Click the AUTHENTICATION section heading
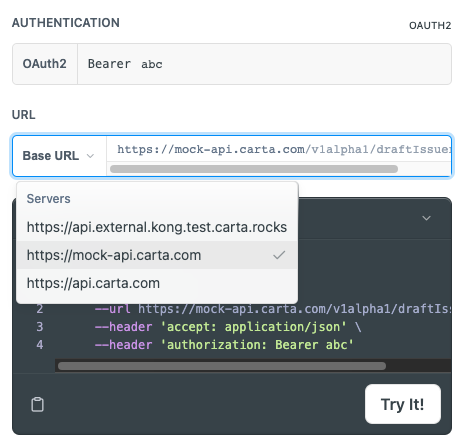The width and height of the screenshot is (463, 445). coord(66,23)
